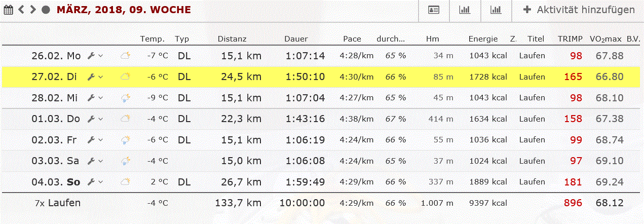
Task: Click wrench icon for 04.03. So
Action: [x=91, y=181]
